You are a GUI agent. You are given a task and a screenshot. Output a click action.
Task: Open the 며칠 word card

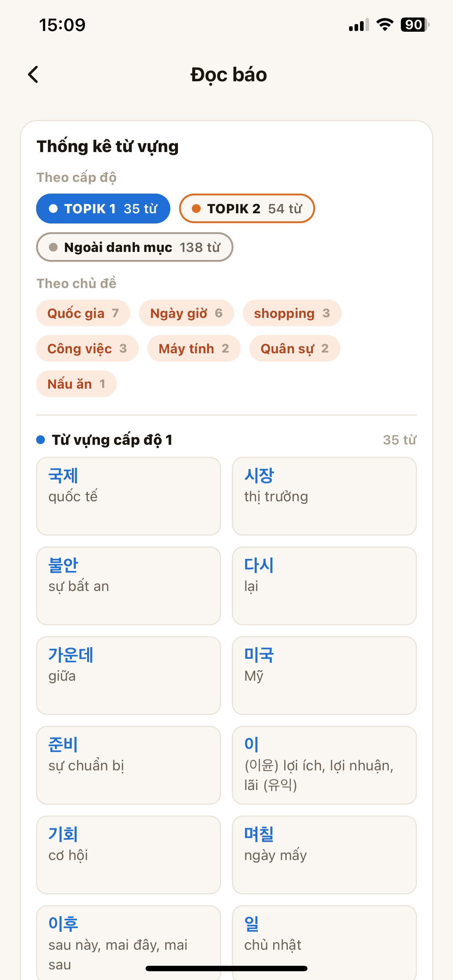[x=324, y=855]
